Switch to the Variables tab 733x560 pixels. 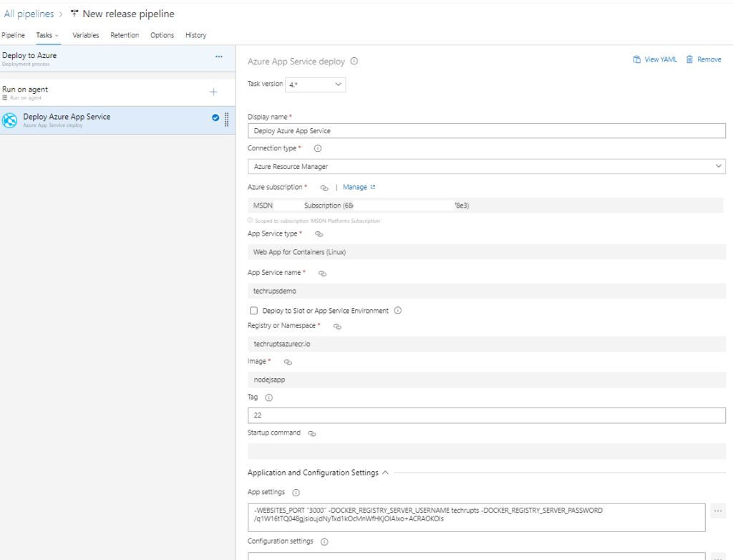point(85,35)
